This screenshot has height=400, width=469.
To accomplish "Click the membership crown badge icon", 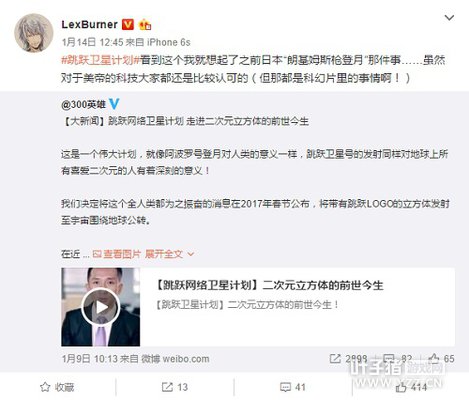I will click(x=145, y=25).
